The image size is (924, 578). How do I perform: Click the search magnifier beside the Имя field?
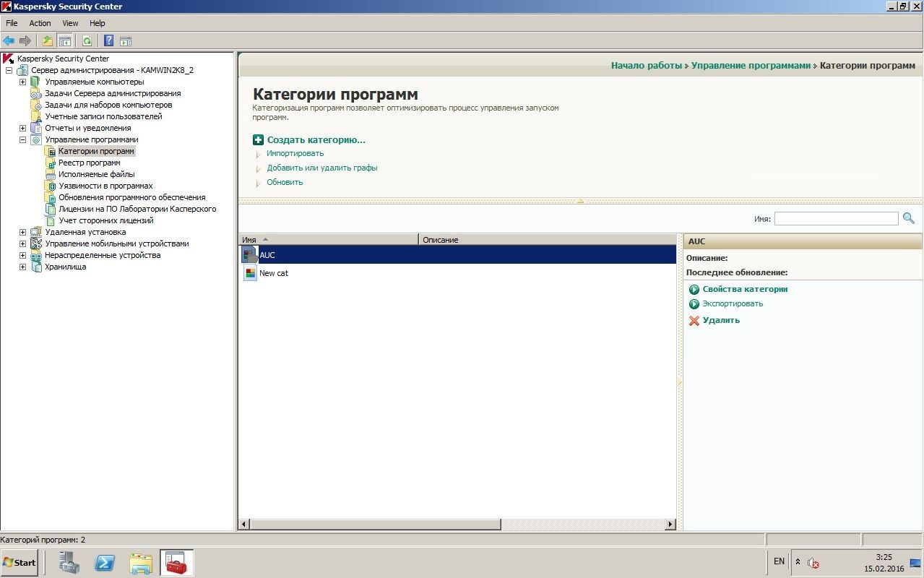908,218
